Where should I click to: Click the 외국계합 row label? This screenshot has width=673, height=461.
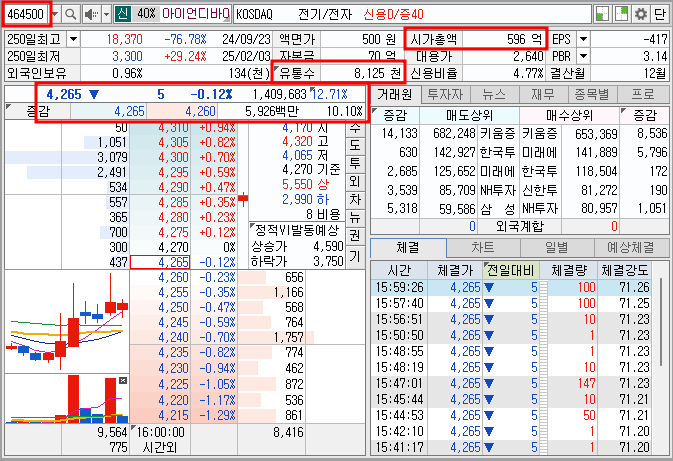520,226
